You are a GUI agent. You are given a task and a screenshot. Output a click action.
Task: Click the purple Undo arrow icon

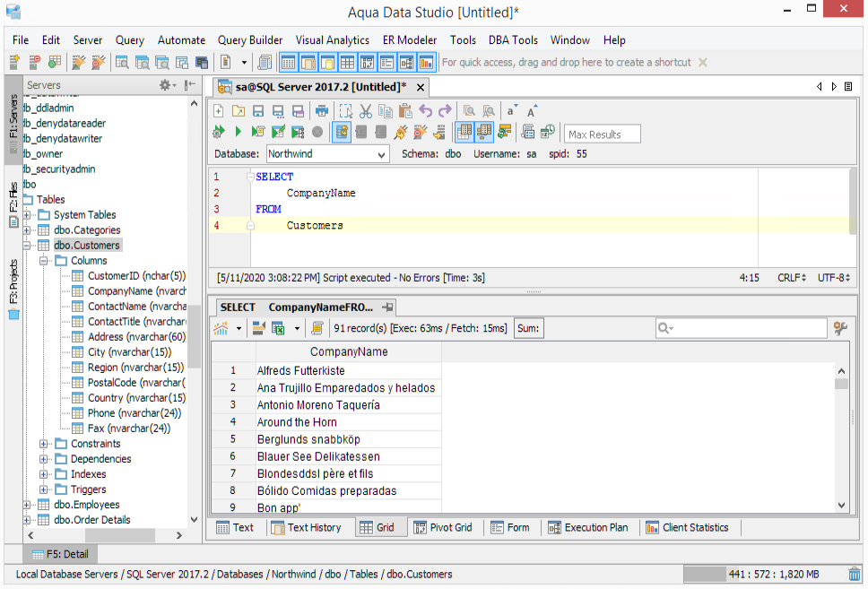point(425,111)
